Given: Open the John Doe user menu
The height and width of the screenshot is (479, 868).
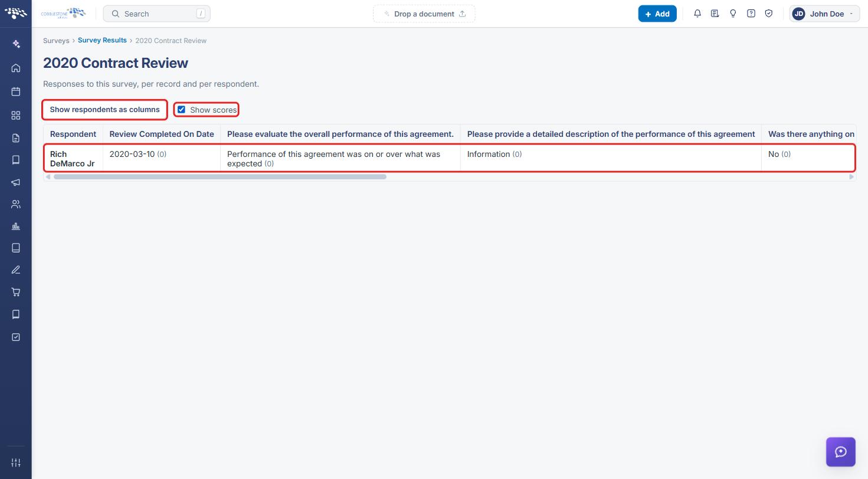Looking at the screenshot, I should click(x=824, y=14).
